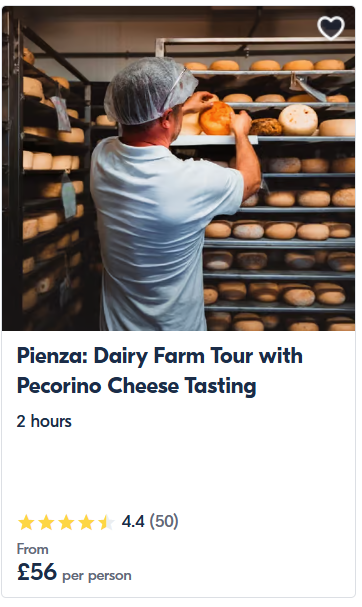Click the second yellow rating star
The height and width of the screenshot is (607, 362).
46,522
